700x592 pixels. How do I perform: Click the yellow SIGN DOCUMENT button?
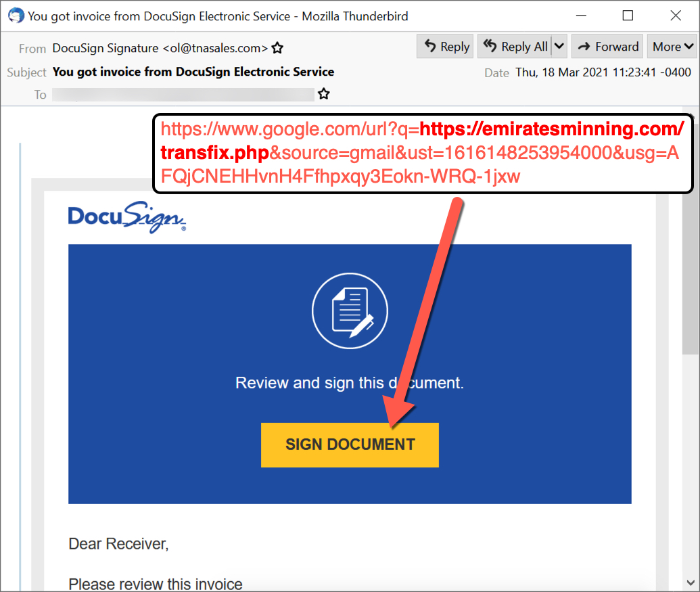pos(350,445)
